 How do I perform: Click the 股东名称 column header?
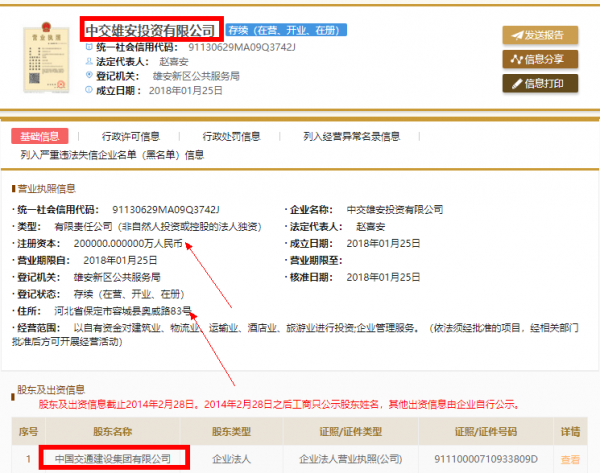point(112,432)
